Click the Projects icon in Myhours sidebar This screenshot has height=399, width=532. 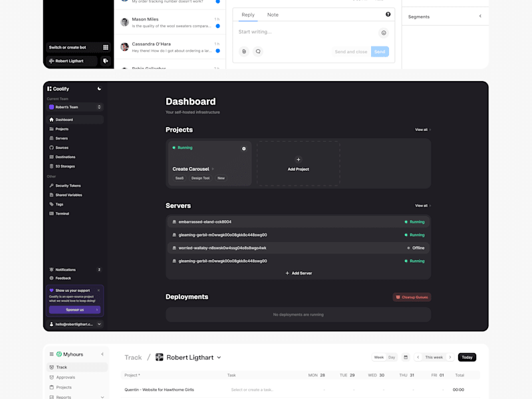52,387
